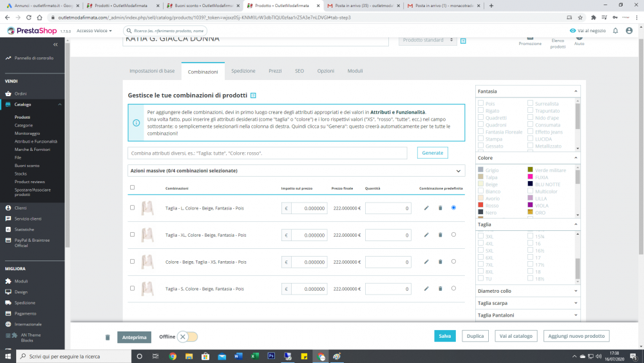644x363 pixels.
Task: Collapse the sidebar with the double-arrow icon
Action: (55, 44)
